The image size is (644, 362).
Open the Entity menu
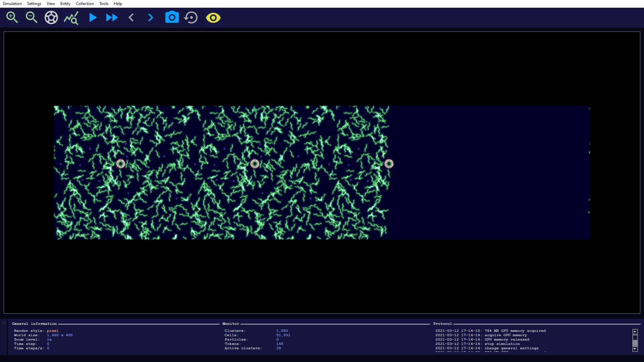coord(65,4)
